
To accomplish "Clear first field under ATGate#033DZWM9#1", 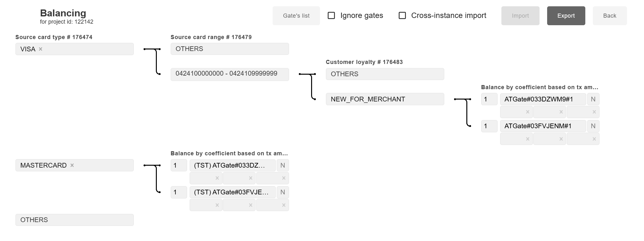I will [527, 112].
